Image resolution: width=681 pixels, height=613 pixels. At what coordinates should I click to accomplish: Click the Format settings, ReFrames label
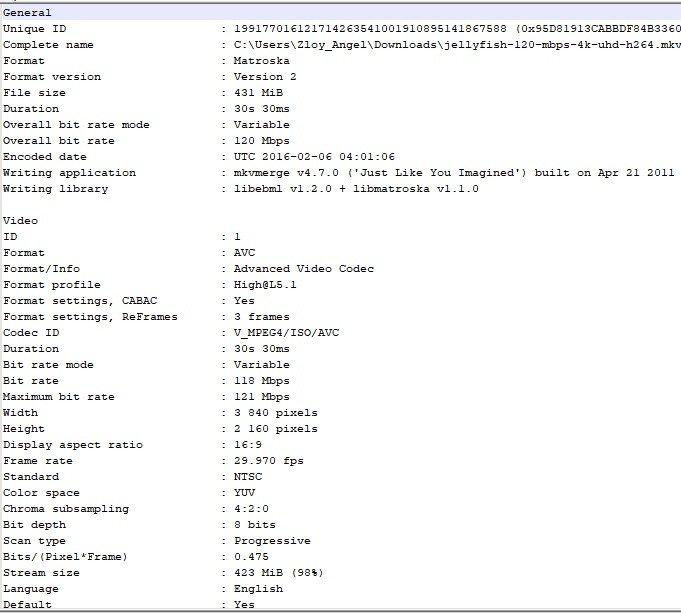[90, 317]
